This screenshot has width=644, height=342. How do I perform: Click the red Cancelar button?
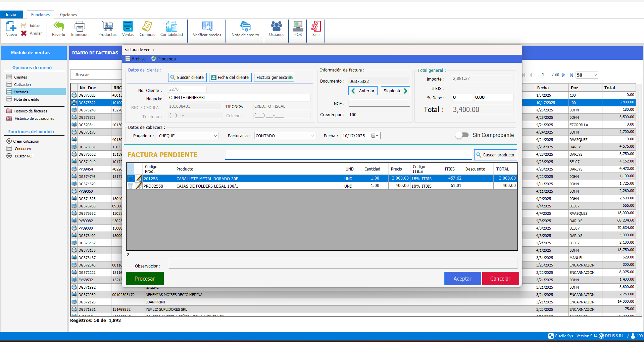(500, 279)
